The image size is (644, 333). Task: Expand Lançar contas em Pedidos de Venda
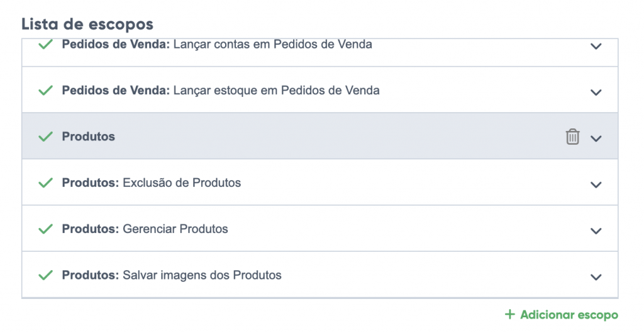(596, 46)
